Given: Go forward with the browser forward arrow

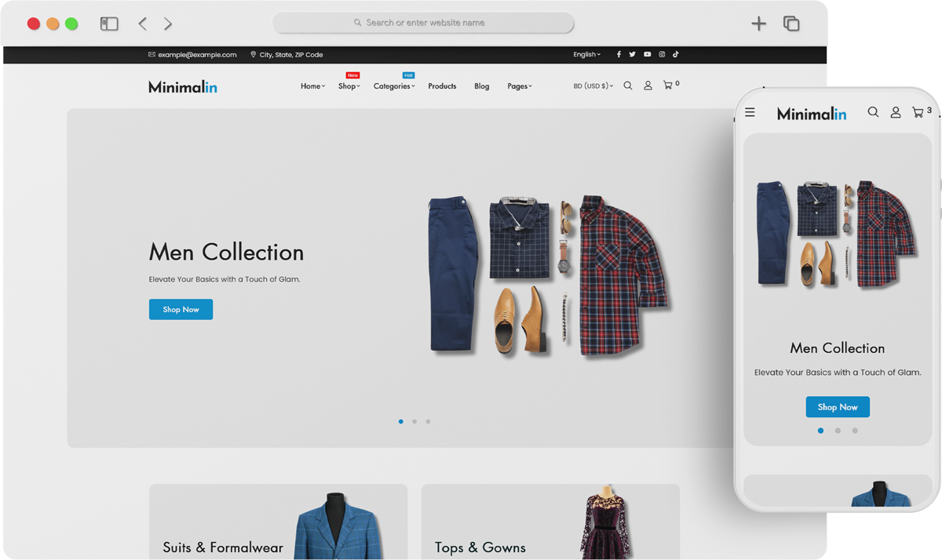Looking at the screenshot, I should point(168,24).
